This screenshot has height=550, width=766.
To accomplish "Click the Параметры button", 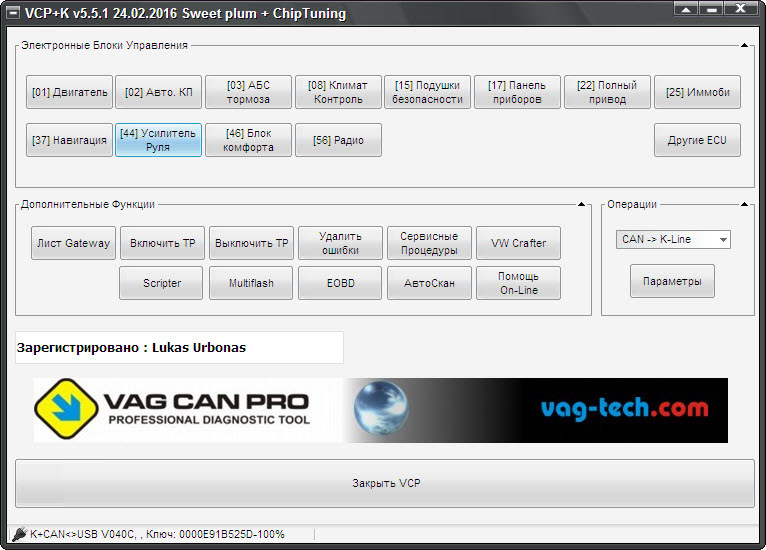I will pyautogui.click(x=672, y=281).
